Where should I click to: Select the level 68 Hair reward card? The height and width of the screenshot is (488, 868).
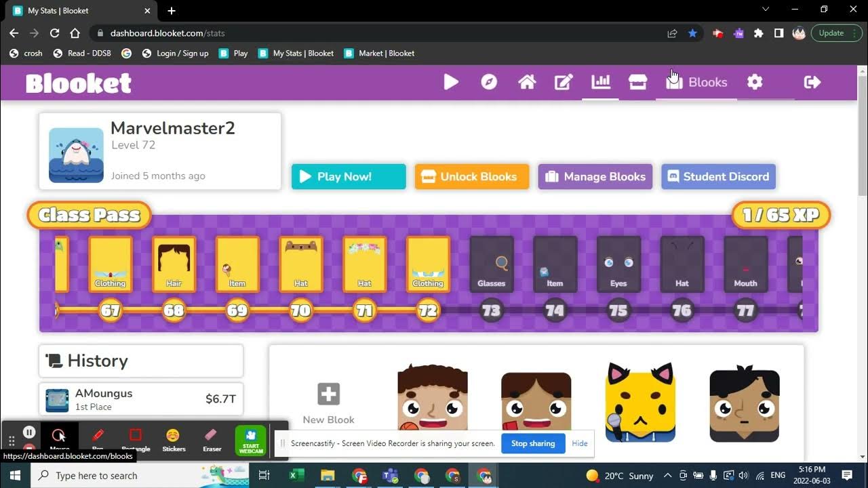coord(174,264)
